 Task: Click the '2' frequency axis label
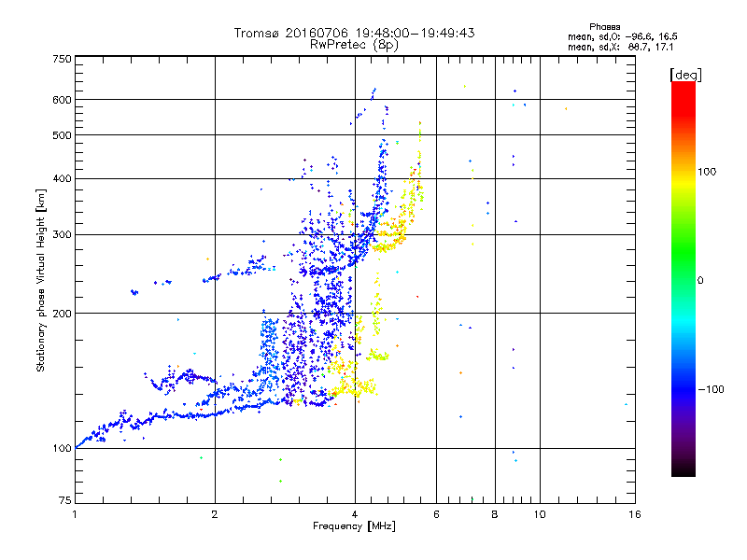(215, 514)
